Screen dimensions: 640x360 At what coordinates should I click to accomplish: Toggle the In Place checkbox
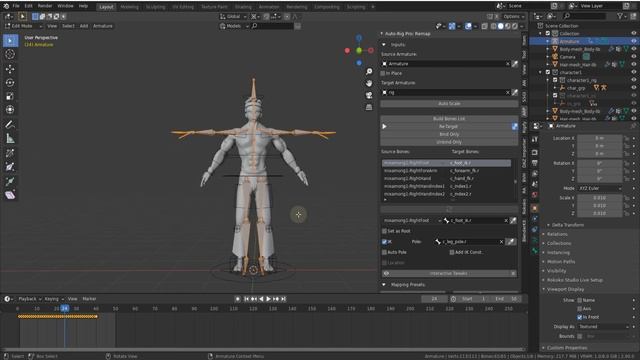[x=383, y=73]
